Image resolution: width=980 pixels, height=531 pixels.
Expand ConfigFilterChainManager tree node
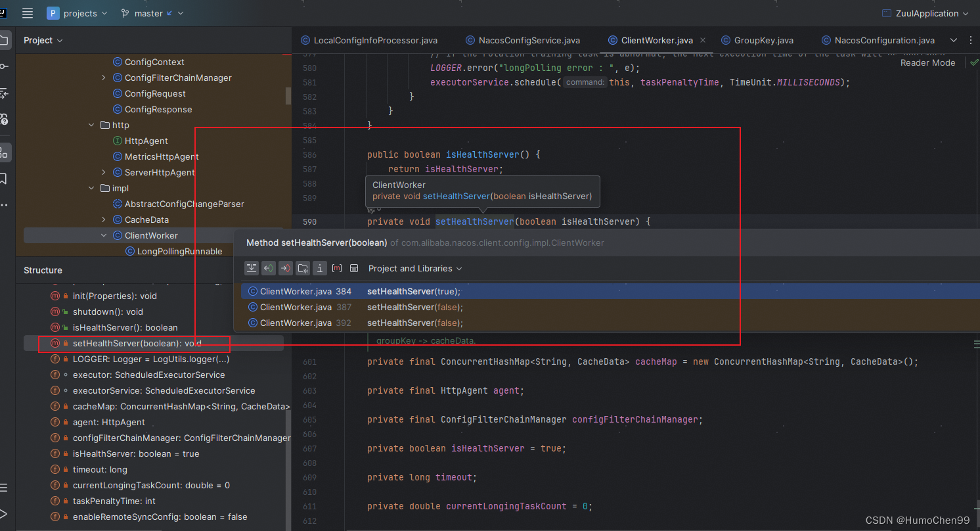pos(104,78)
